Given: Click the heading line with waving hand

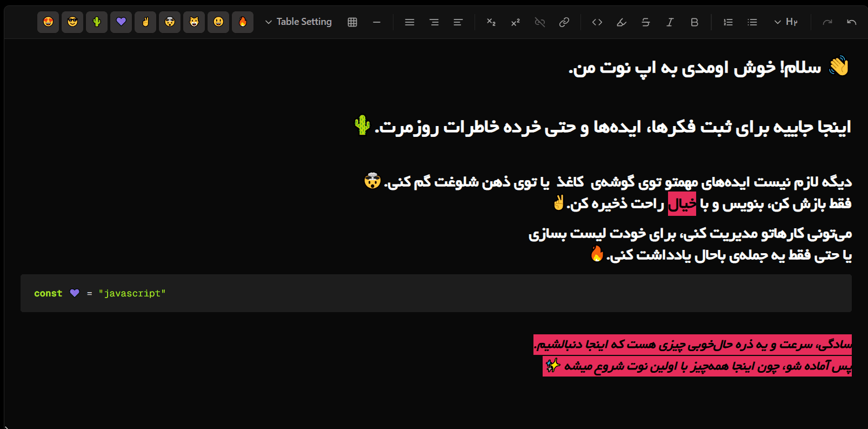Looking at the screenshot, I should pos(709,68).
